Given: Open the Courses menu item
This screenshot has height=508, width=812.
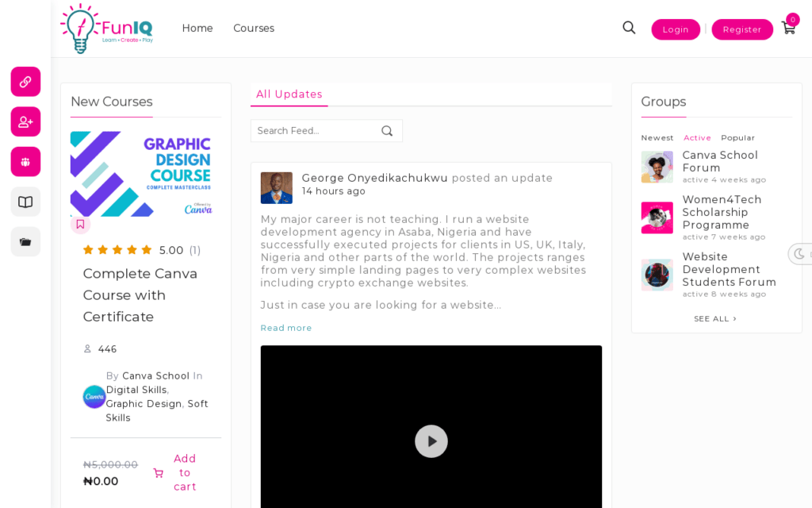Looking at the screenshot, I should (254, 29).
